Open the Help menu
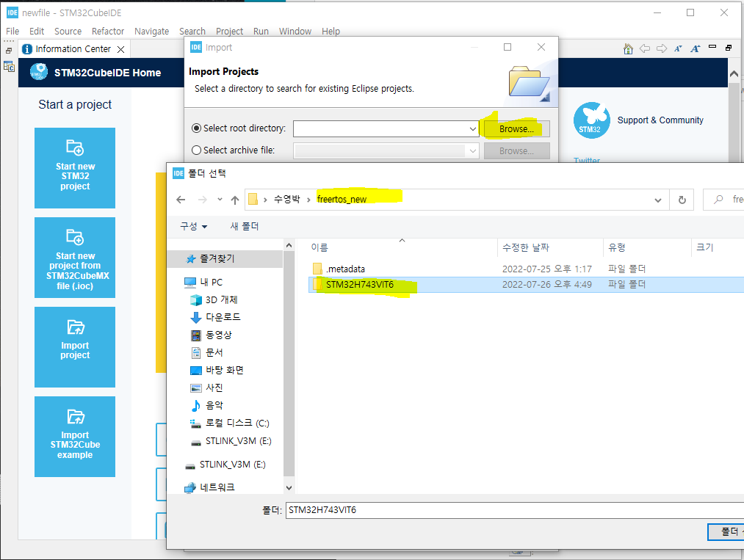Viewport: 744px width, 560px height. click(x=331, y=32)
